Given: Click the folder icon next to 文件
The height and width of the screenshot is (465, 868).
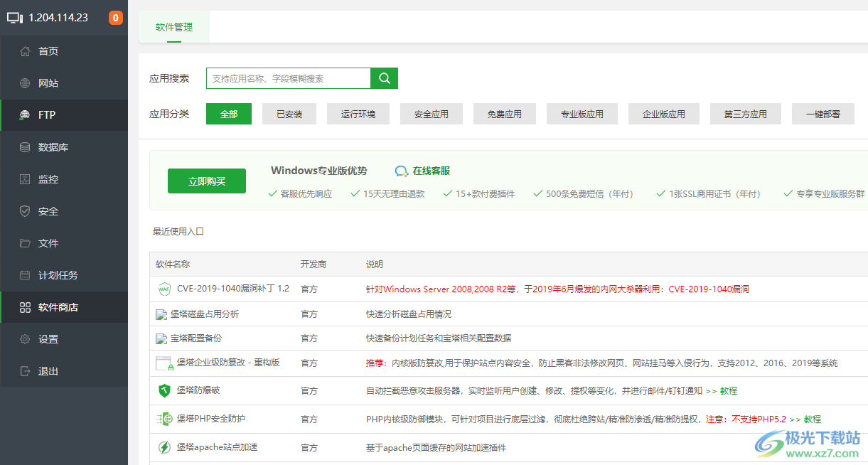Looking at the screenshot, I should (25, 243).
